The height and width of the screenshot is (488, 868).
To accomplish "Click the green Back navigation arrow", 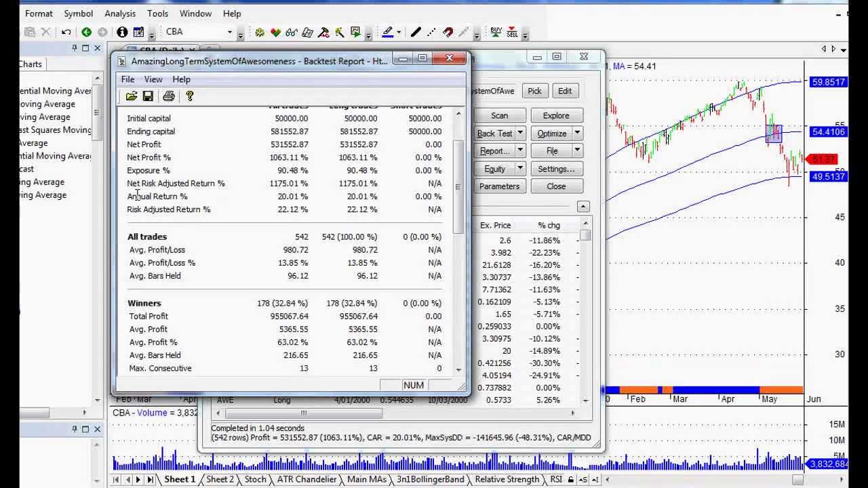I will [86, 32].
